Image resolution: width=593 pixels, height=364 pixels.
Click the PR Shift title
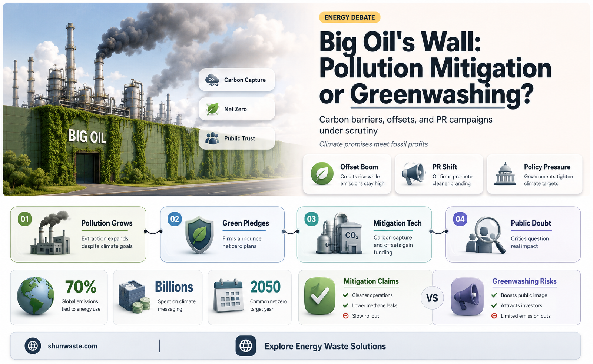[445, 167]
